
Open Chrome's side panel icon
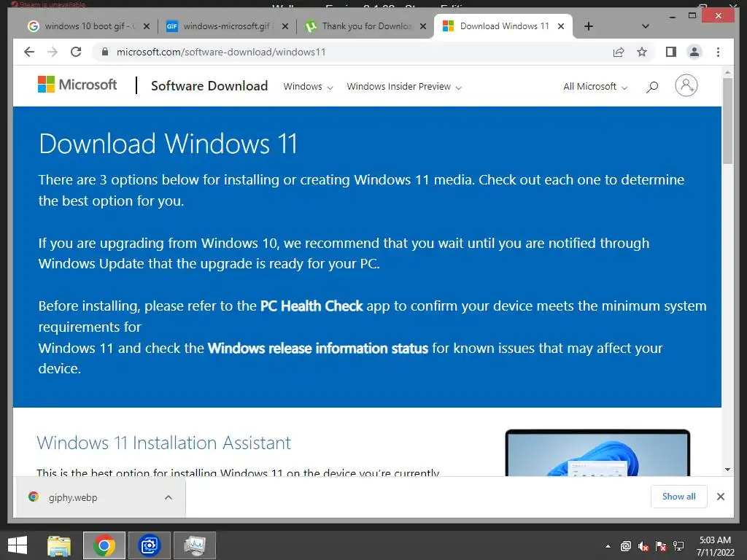click(671, 52)
